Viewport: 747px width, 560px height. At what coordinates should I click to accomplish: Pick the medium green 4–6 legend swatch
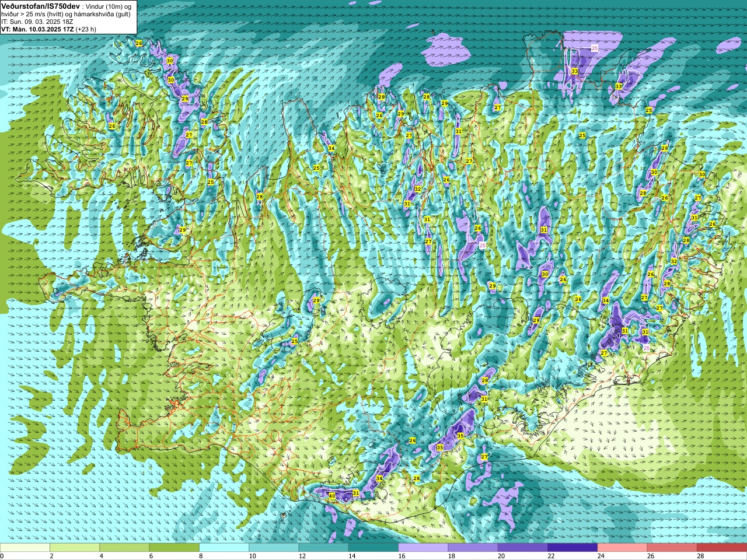click(124, 547)
